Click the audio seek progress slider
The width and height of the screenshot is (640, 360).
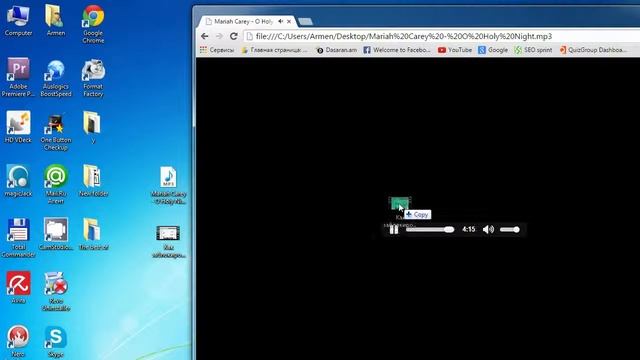[x=429, y=229]
